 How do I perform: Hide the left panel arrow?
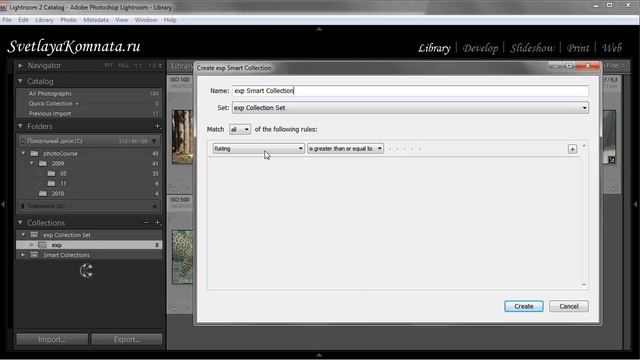click(3, 204)
